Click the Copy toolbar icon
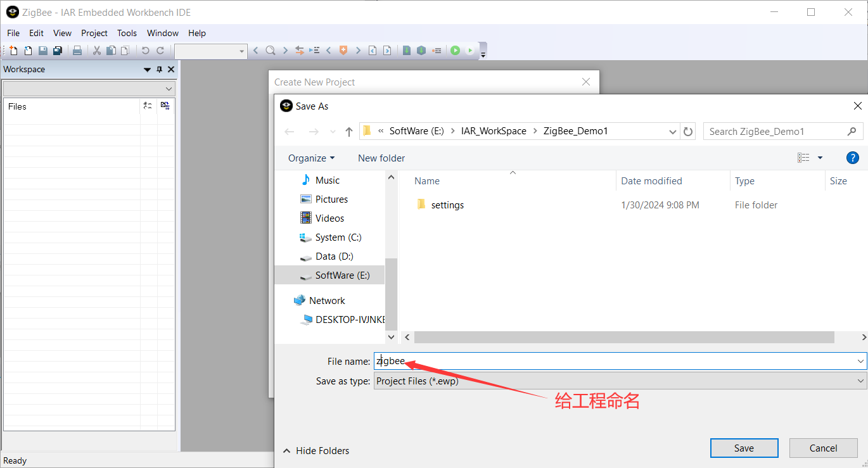 pos(111,51)
